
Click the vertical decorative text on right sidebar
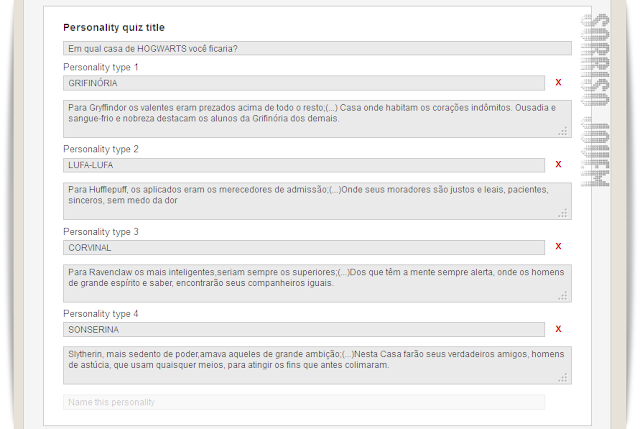[x=596, y=100]
